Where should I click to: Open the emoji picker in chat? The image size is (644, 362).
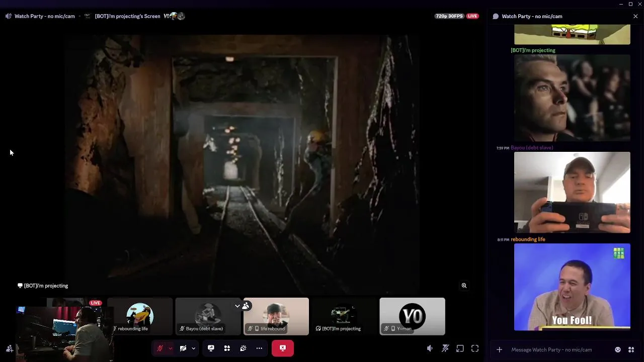[618, 349]
